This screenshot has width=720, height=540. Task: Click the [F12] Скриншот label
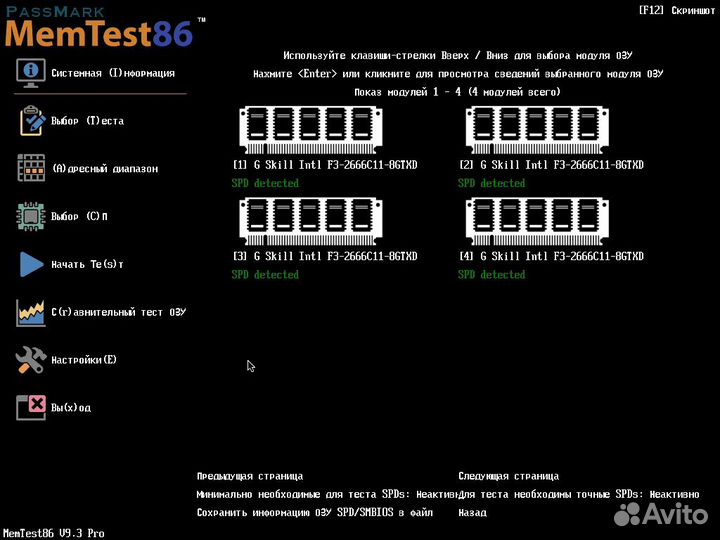[x=677, y=10]
